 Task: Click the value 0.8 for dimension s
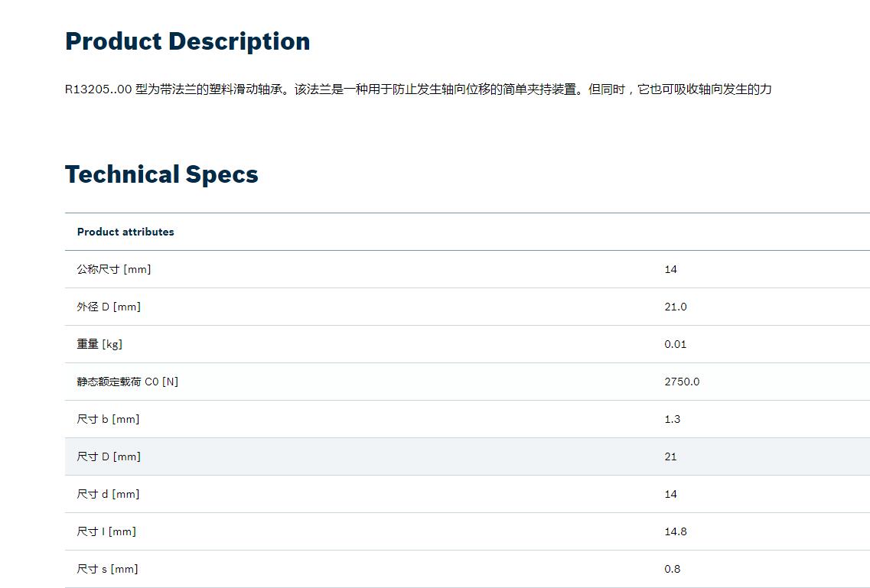[672, 569]
